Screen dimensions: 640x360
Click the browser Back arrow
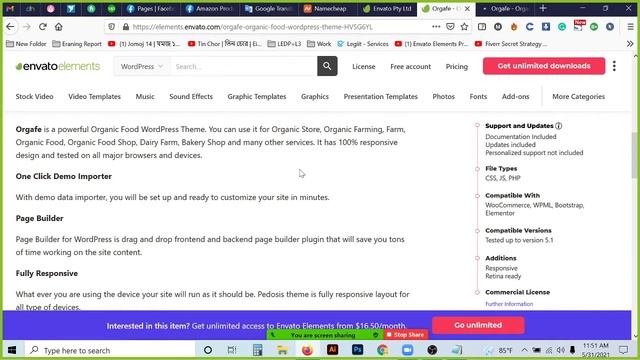(10, 27)
